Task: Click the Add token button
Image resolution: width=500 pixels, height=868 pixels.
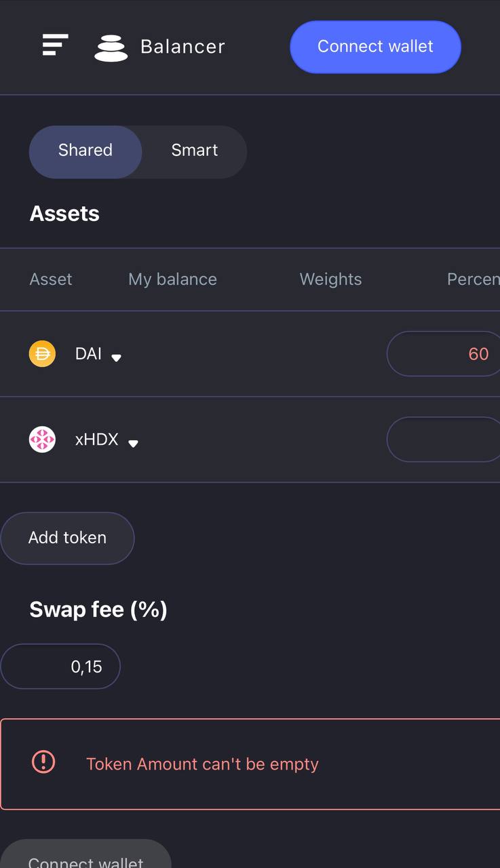Action: (67, 538)
